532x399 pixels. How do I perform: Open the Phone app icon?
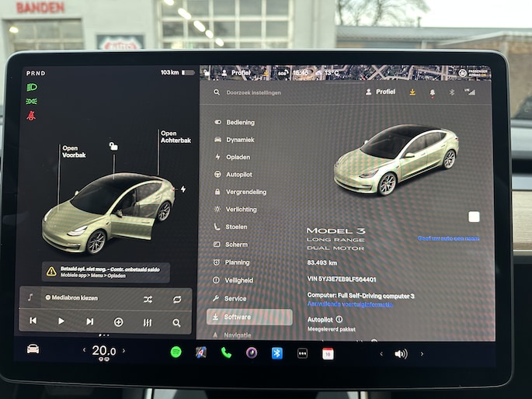pyautogui.click(x=226, y=352)
